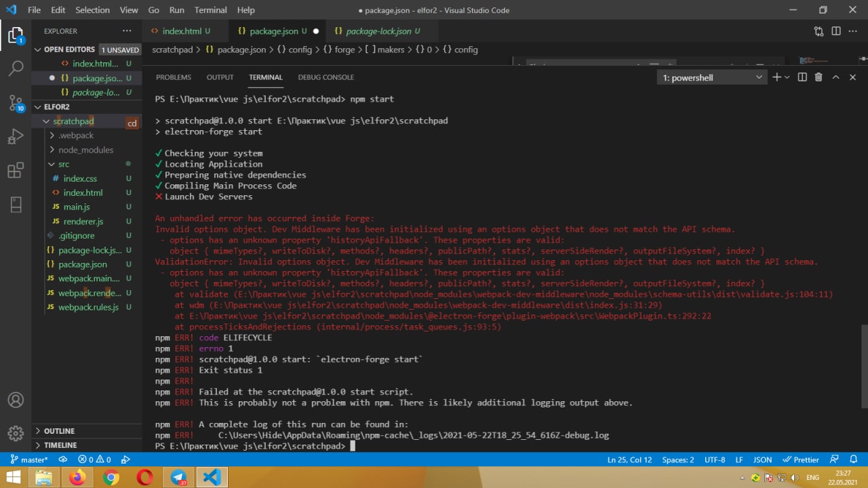Open the Prettier status item
The image size is (868, 488).
tap(800, 460)
